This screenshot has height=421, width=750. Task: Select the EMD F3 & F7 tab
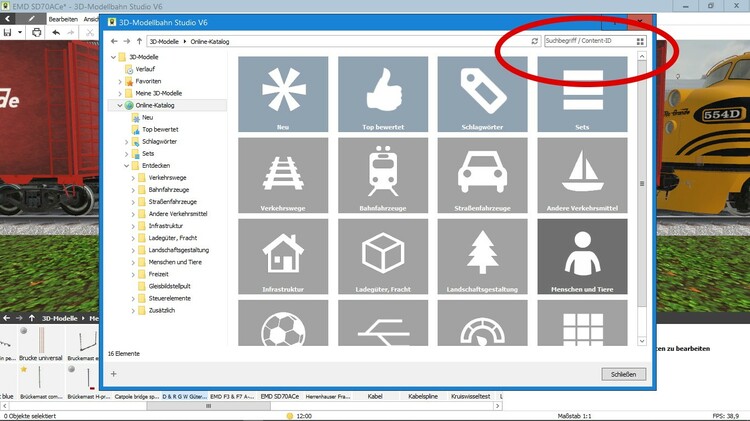tap(232, 397)
